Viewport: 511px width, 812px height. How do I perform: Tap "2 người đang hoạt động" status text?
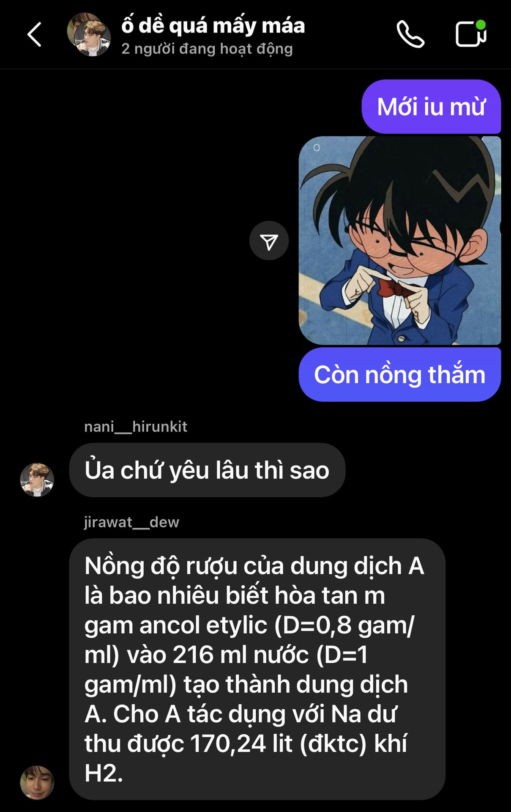(x=207, y=49)
